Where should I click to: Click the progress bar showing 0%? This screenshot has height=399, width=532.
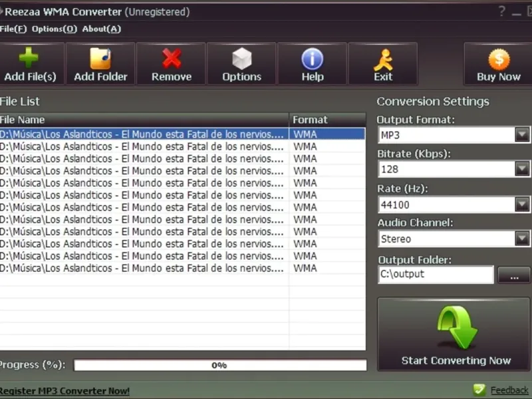coord(220,365)
